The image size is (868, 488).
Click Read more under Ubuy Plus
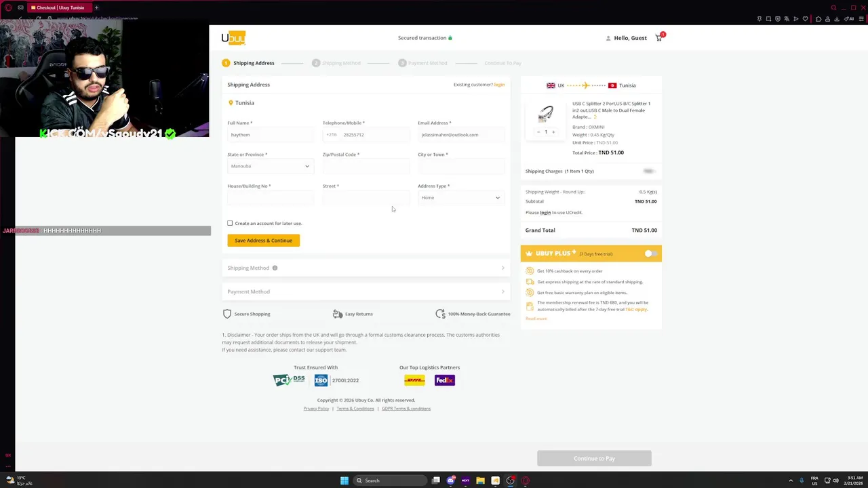pos(536,319)
